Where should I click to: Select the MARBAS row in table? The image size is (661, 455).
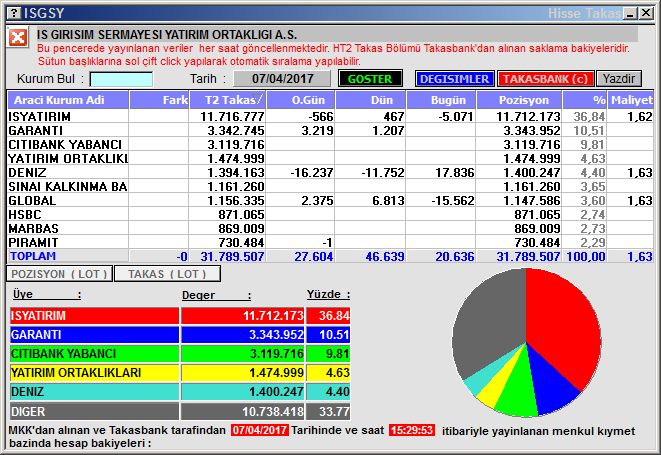[330, 228]
